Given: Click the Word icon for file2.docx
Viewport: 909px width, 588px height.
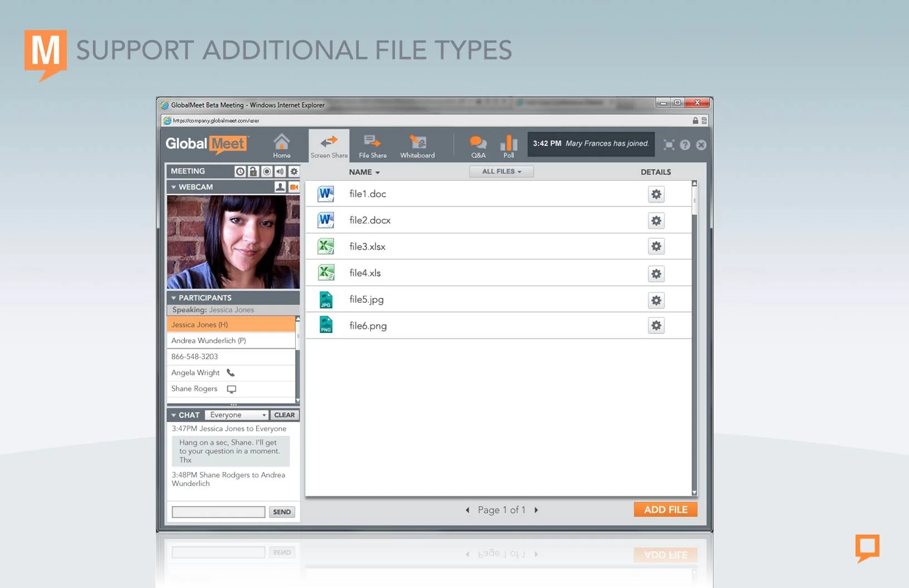Looking at the screenshot, I should coord(326,220).
